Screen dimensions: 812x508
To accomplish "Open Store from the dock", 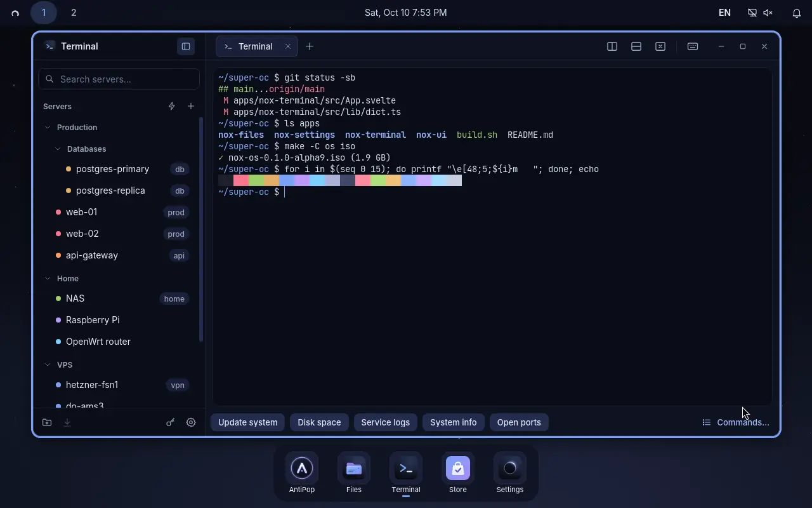I will point(458,473).
